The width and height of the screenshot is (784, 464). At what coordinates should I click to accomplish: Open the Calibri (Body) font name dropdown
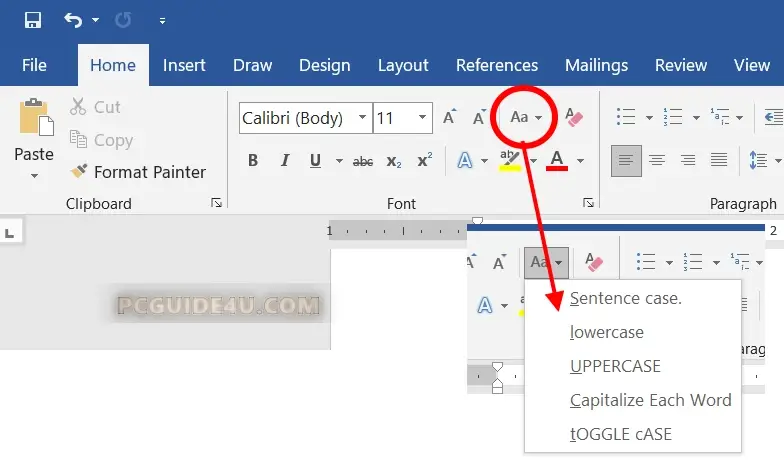point(361,118)
